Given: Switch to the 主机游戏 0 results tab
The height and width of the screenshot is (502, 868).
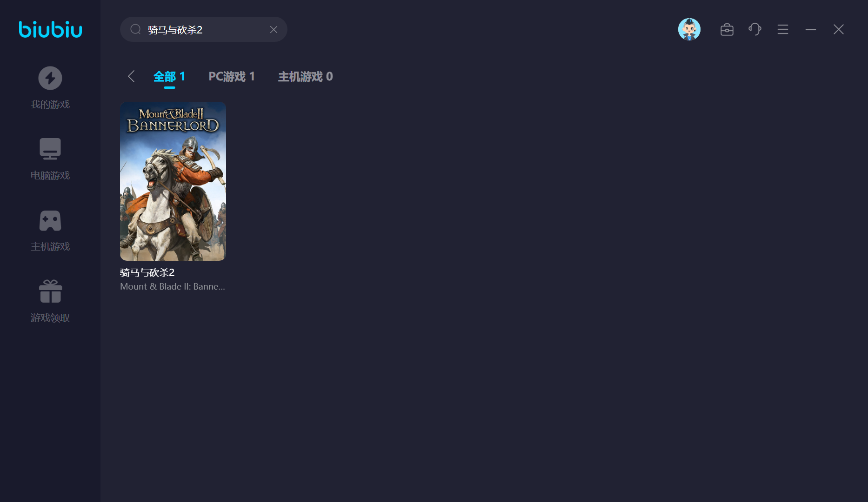Looking at the screenshot, I should click(x=305, y=76).
